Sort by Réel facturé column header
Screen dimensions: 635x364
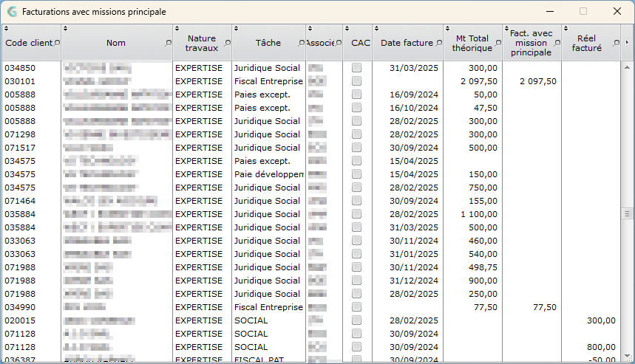click(x=586, y=43)
